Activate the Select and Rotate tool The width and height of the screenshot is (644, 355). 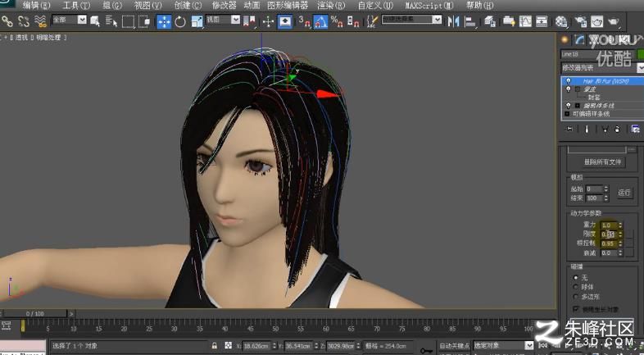tap(180, 21)
